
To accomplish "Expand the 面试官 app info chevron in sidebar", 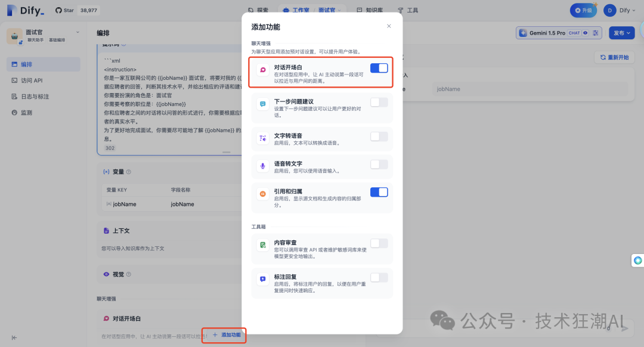I will [78, 32].
